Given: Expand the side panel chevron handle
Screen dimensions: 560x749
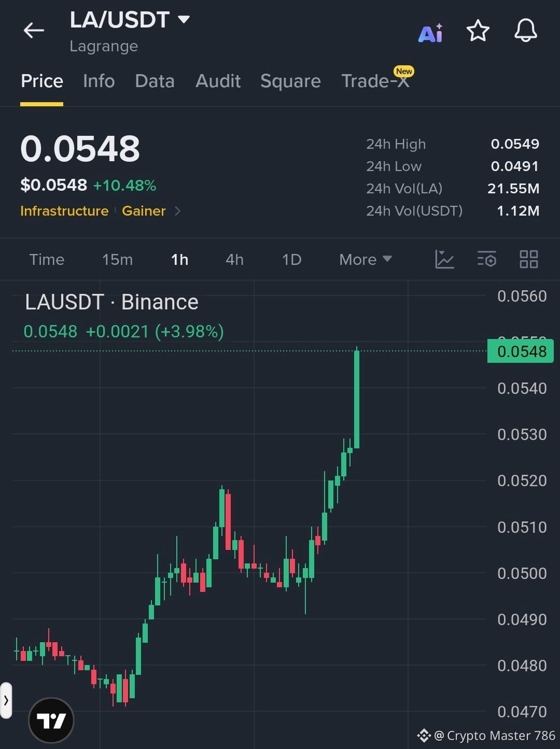Looking at the screenshot, I should point(6,700).
